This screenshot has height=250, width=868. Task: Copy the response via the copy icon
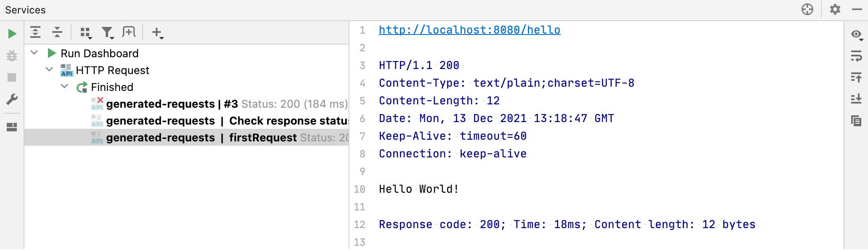[857, 121]
